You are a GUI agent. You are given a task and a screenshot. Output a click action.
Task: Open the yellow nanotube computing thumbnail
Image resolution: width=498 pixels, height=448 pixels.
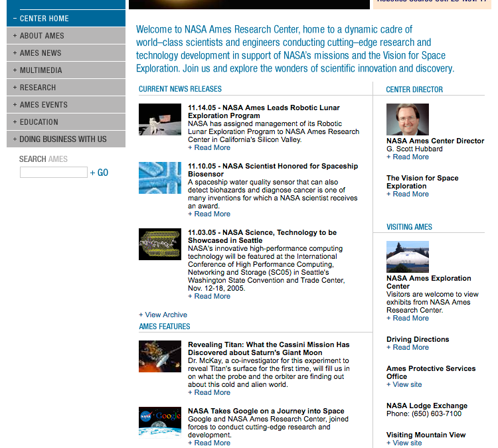[160, 244]
